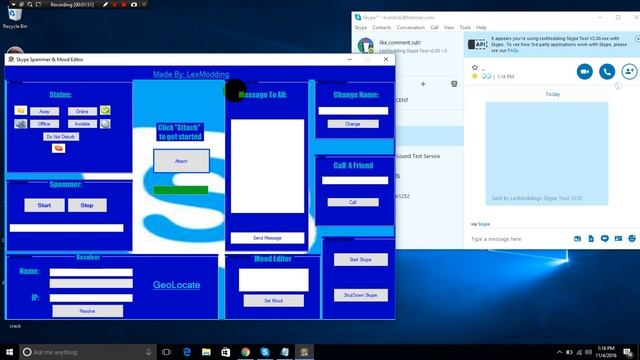The image size is (640, 360).
Task: Click the spammer message text field
Action: click(x=67, y=228)
